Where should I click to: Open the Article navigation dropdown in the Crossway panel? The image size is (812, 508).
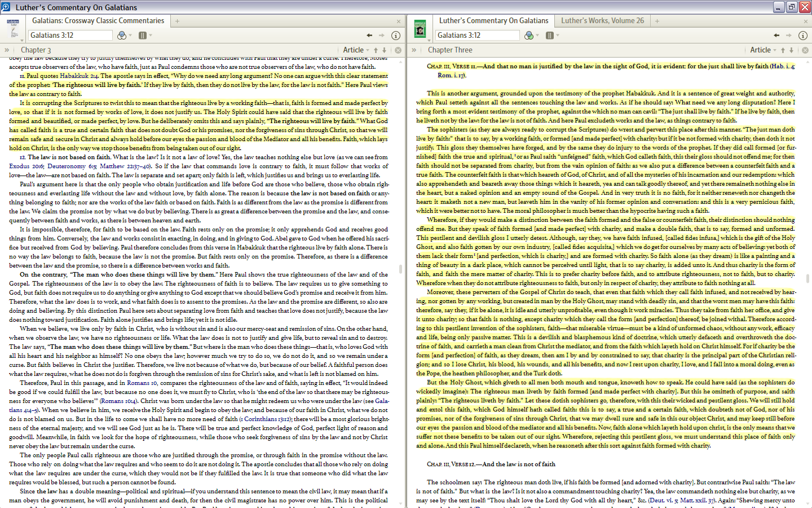click(x=356, y=50)
